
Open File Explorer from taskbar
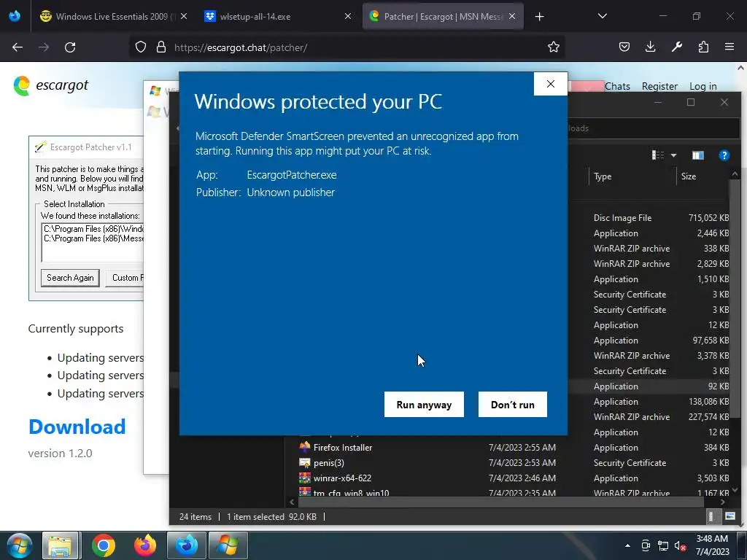tap(60, 545)
